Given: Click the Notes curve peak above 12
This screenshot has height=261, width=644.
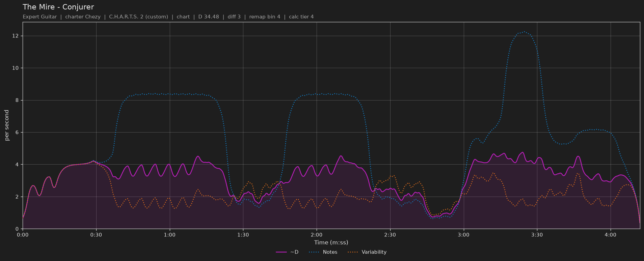Looking at the screenshot, I should coord(524,32).
